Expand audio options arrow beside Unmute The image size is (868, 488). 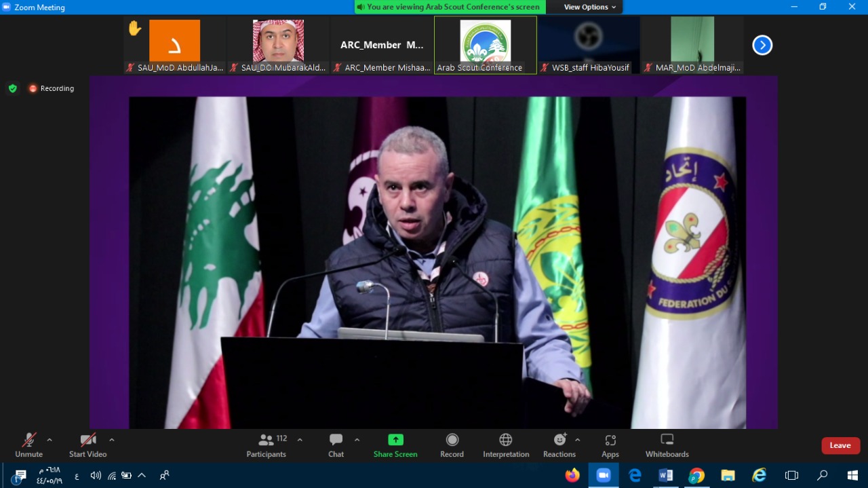click(50, 440)
